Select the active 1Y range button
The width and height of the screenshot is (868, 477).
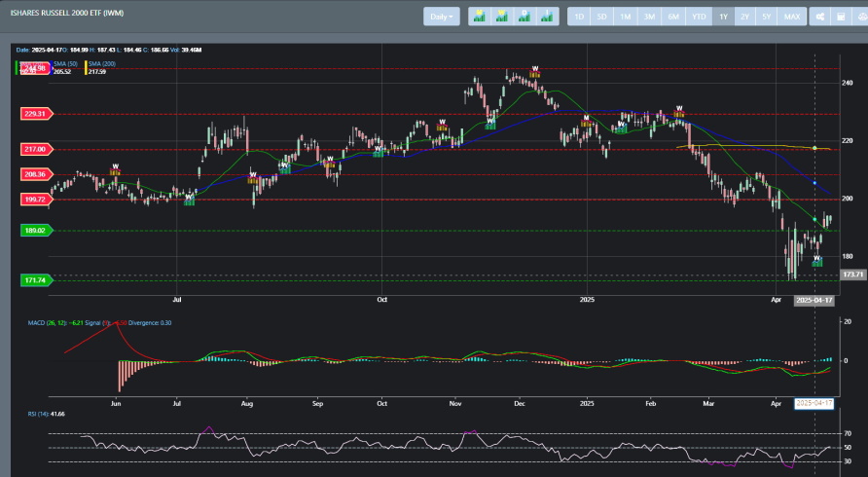click(724, 17)
